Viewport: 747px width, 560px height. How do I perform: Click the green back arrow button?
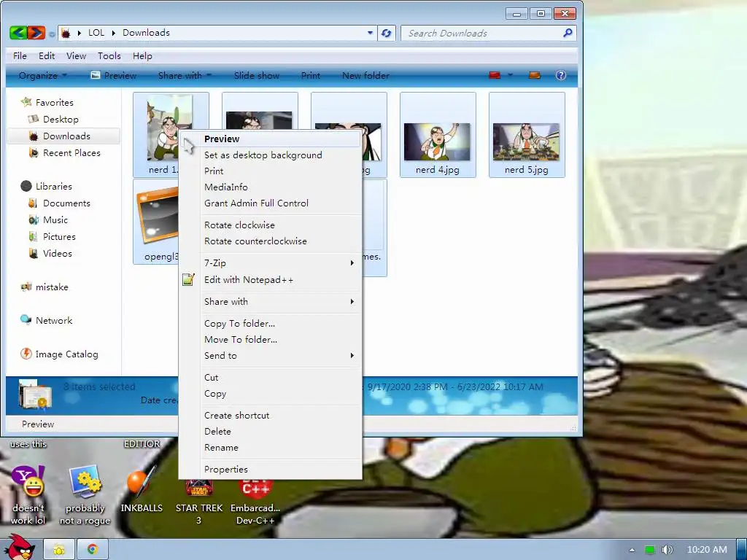(18, 33)
